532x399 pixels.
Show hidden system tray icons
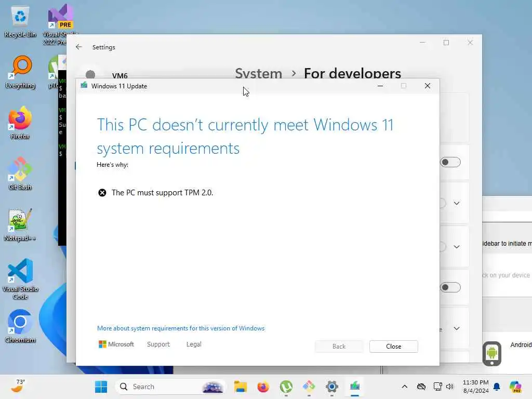[x=404, y=387]
